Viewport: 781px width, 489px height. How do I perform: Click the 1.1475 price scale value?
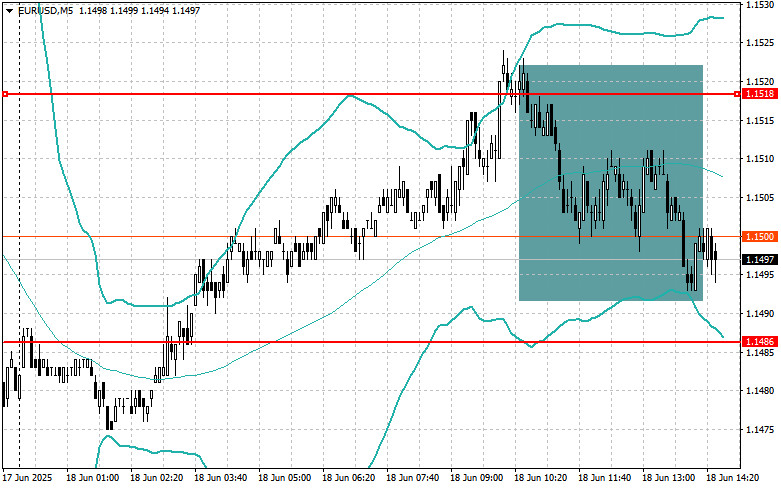[x=760, y=429]
